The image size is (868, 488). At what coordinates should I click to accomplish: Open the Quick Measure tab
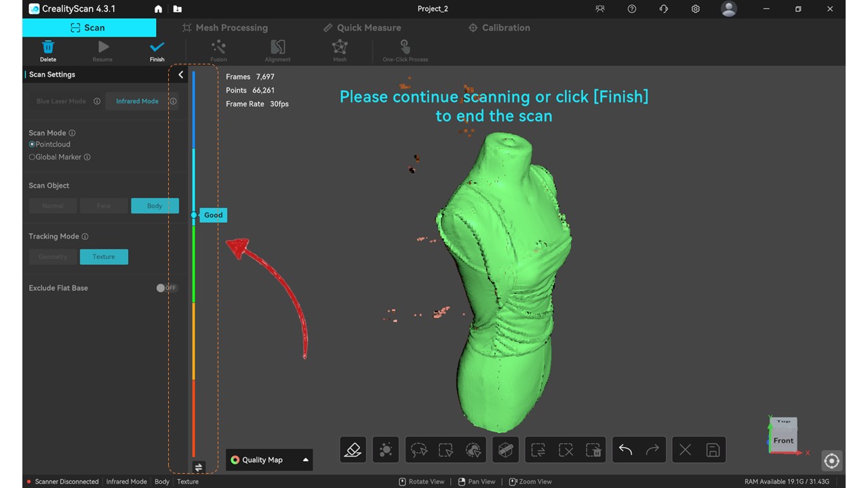click(362, 28)
